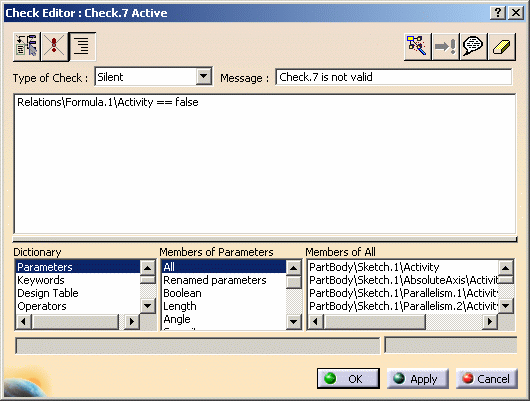Viewport: 530px width, 401px height.
Task: Open the wizard tree selection icon
Action: click(417, 47)
